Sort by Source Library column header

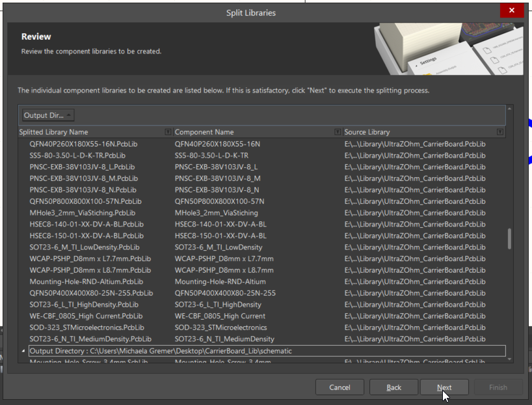(x=416, y=132)
